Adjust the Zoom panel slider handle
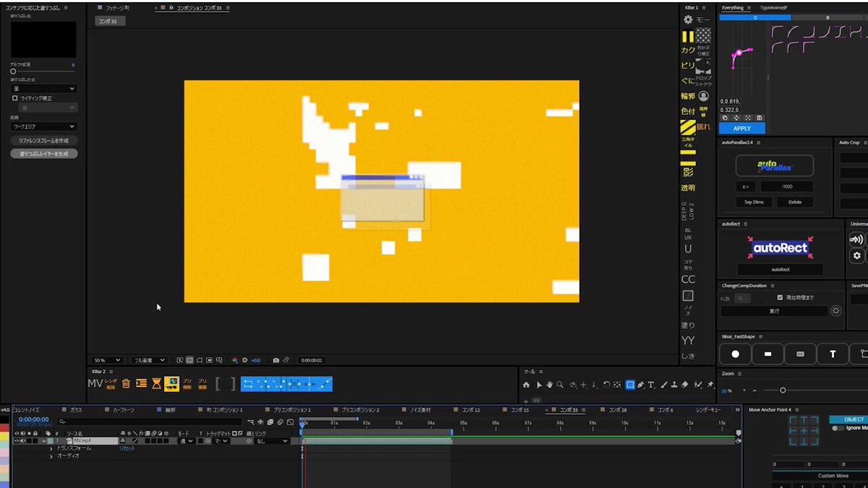This screenshot has height=488, width=868. (x=783, y=390)
